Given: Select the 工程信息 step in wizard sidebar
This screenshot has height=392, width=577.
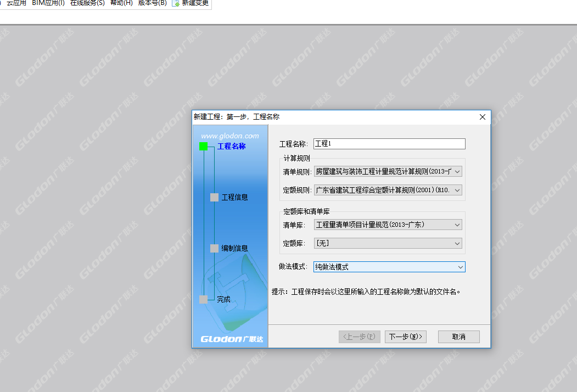Looking at the screenshot, I should click(234, 197).
